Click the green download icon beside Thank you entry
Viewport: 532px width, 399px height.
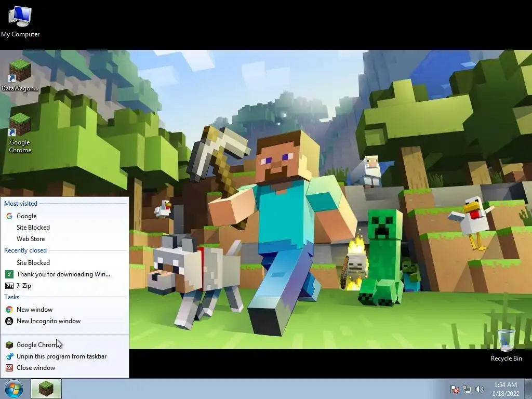point(9,274)
